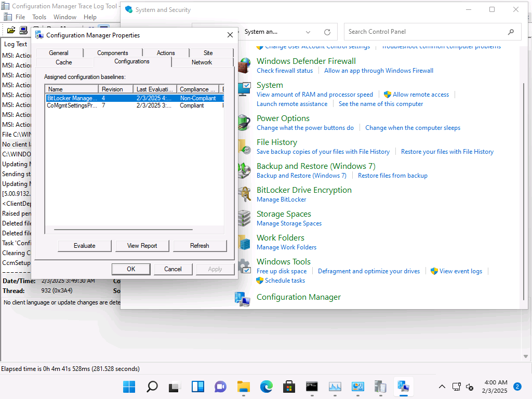Click the Storage Spaces drive icon
This screenshot has width=532, height=399.
click(245, 218)
